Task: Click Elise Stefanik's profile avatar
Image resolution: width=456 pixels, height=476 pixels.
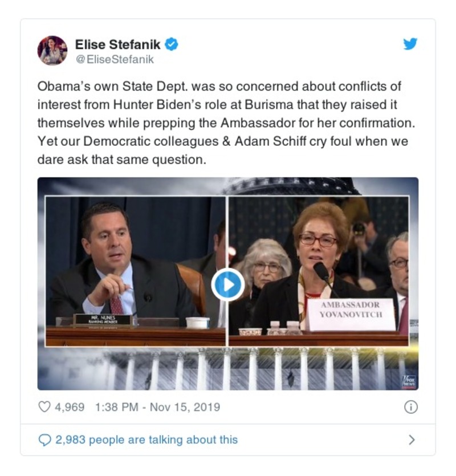Action: pos(52,50)
